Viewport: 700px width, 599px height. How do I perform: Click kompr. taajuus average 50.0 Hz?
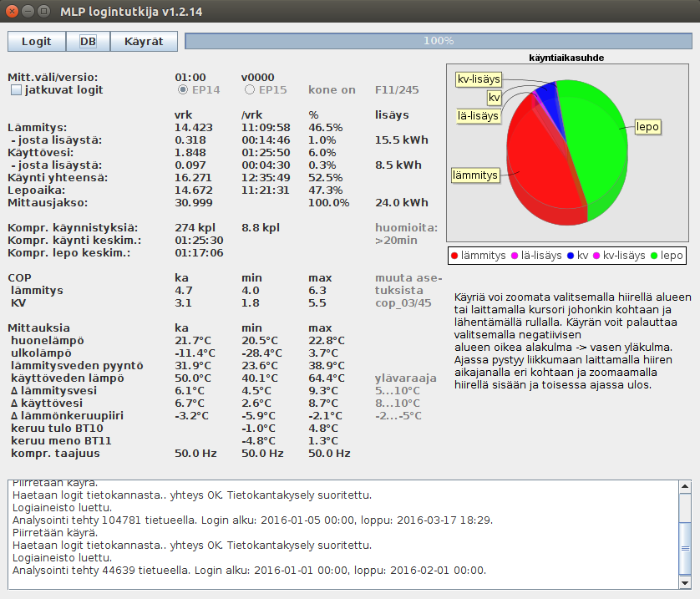tap(195, 453)
